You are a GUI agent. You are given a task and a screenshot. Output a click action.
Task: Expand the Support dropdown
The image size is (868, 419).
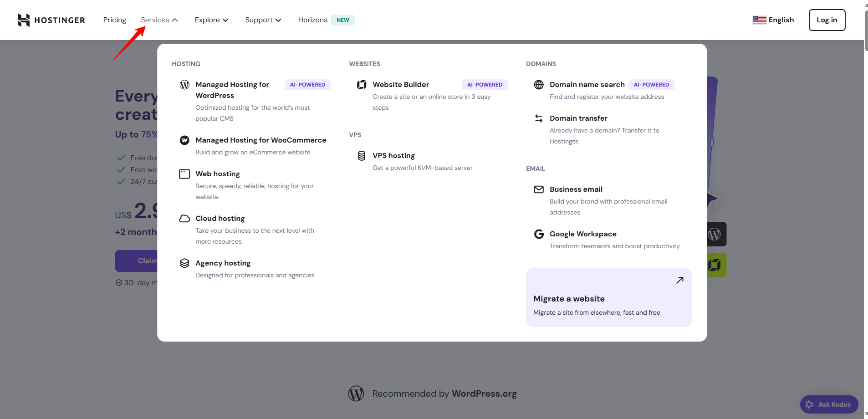click(263, 20)
